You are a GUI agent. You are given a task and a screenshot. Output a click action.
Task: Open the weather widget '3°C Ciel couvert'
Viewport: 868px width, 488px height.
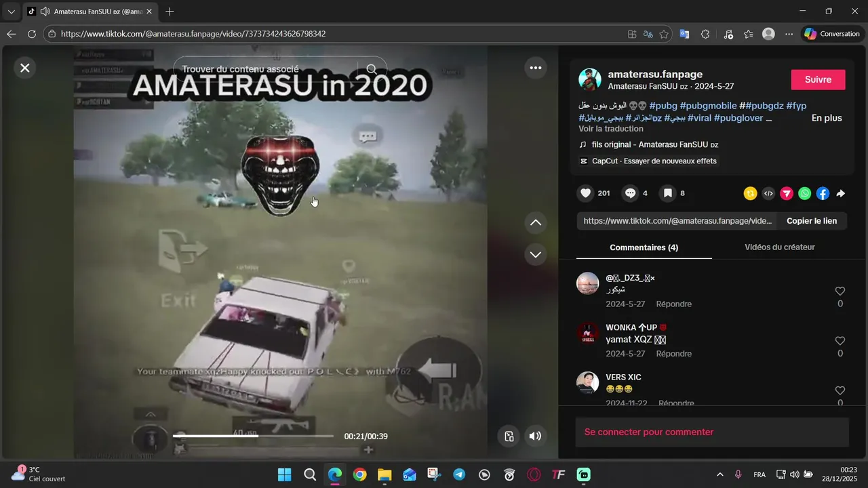(39, 474)
